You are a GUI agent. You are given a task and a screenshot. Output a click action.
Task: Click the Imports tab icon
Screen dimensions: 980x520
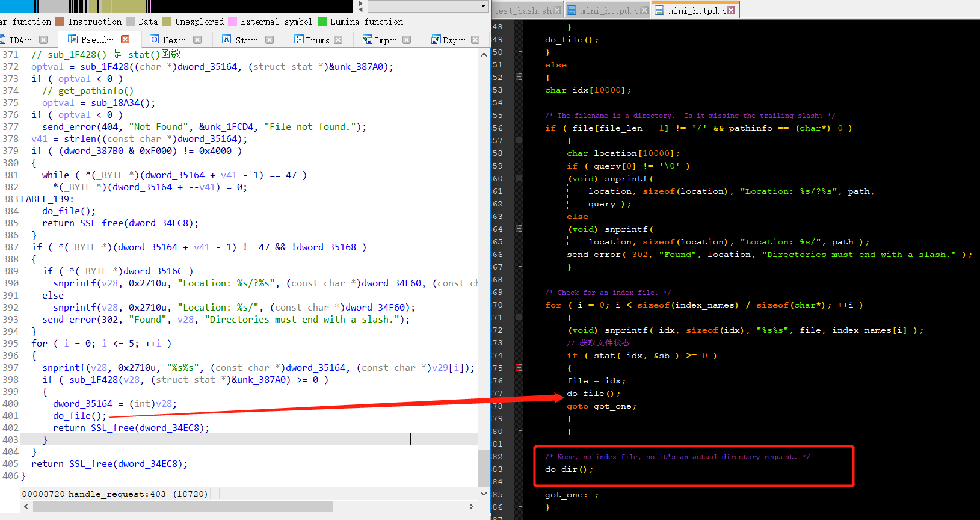368,39
